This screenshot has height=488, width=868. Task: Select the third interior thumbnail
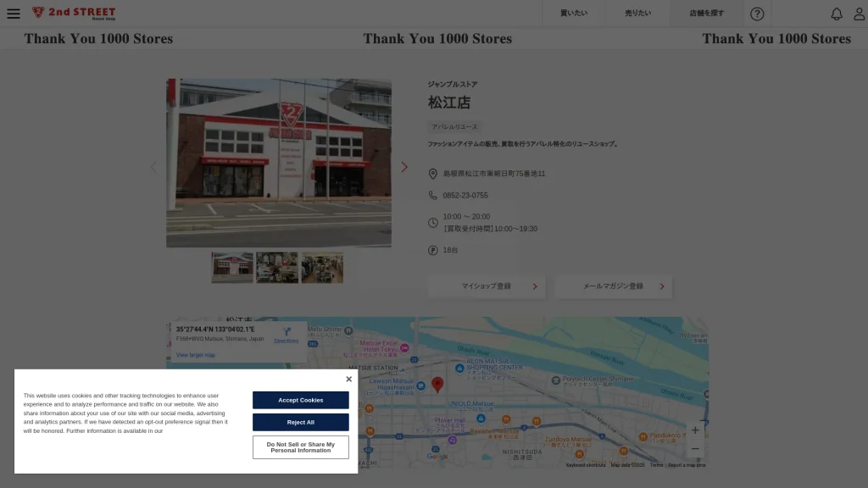(x=322, y=268)
